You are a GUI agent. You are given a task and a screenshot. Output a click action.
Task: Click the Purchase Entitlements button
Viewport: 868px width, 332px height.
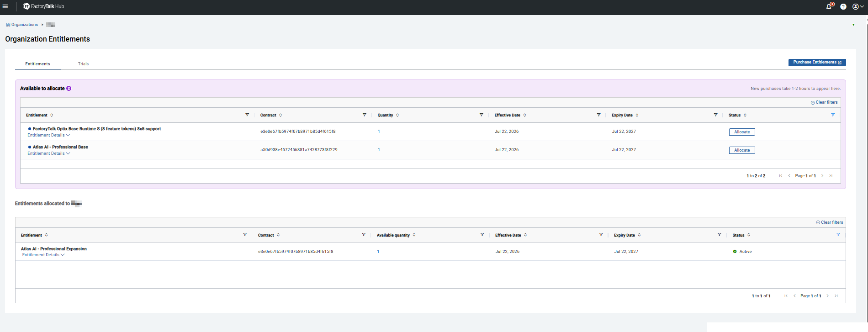pyautogui.click(x=817, y=63)
